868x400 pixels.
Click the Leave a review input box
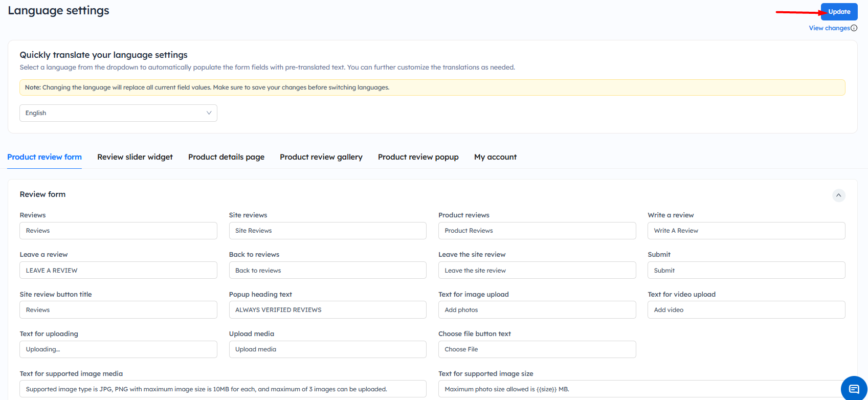[x=118, y=271]
